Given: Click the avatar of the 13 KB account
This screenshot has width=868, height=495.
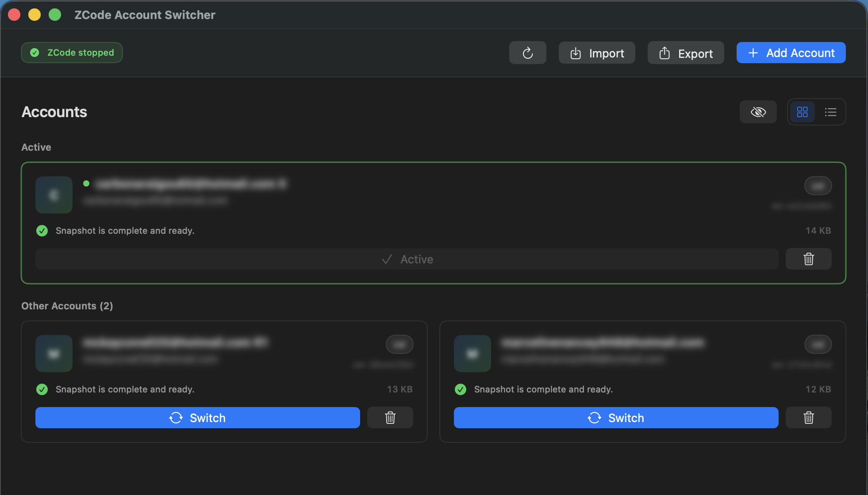Looking at the screenshot, I should 54,354.
